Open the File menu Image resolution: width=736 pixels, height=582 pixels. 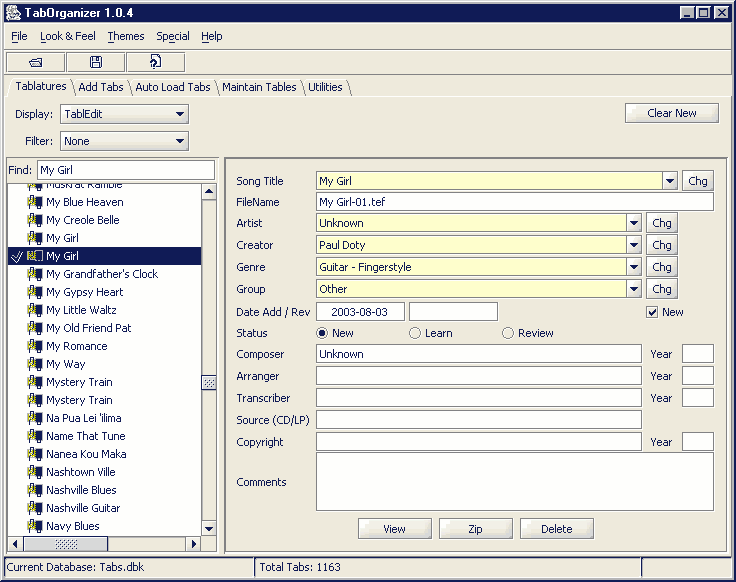19,36
